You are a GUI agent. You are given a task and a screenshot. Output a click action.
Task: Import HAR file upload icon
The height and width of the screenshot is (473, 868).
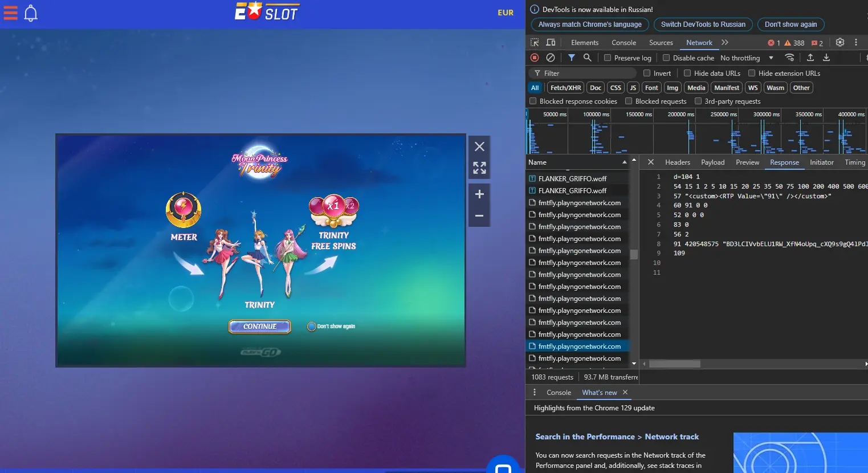pyautogui.click(x=810, y=58)
